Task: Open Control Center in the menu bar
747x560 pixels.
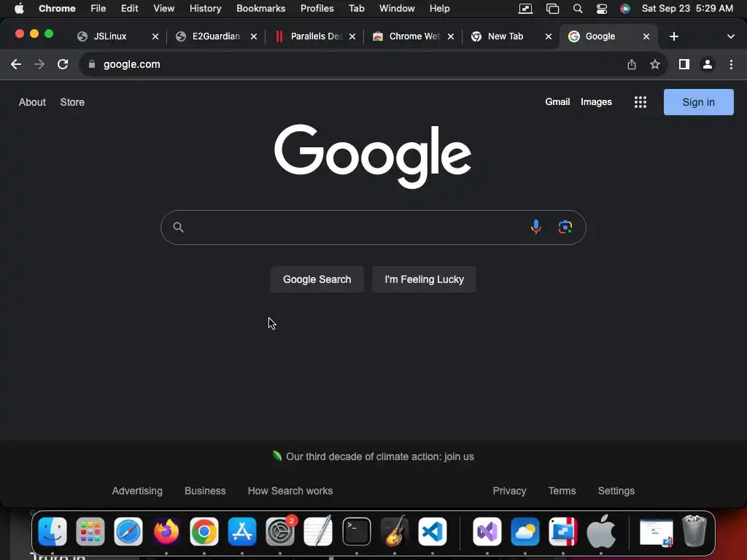Action: [602, 9]
